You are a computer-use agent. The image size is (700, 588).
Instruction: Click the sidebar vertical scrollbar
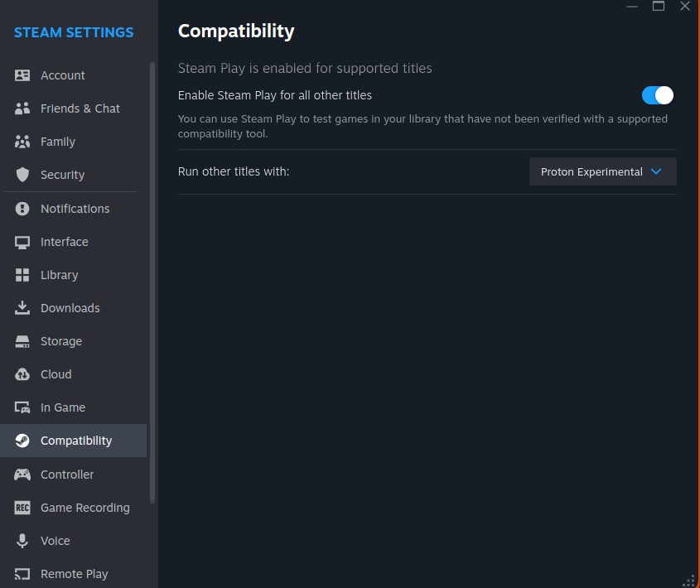pyautogui.click(x=152, y=282)
